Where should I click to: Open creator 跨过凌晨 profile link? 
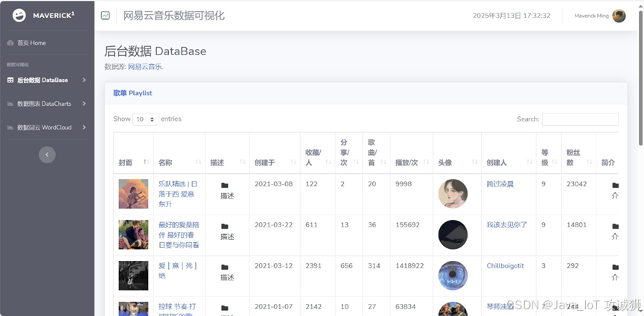[500, 184]
